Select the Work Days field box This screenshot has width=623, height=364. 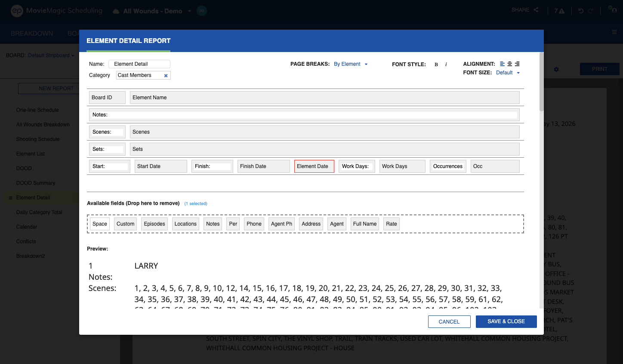click(x=402, y=166)
